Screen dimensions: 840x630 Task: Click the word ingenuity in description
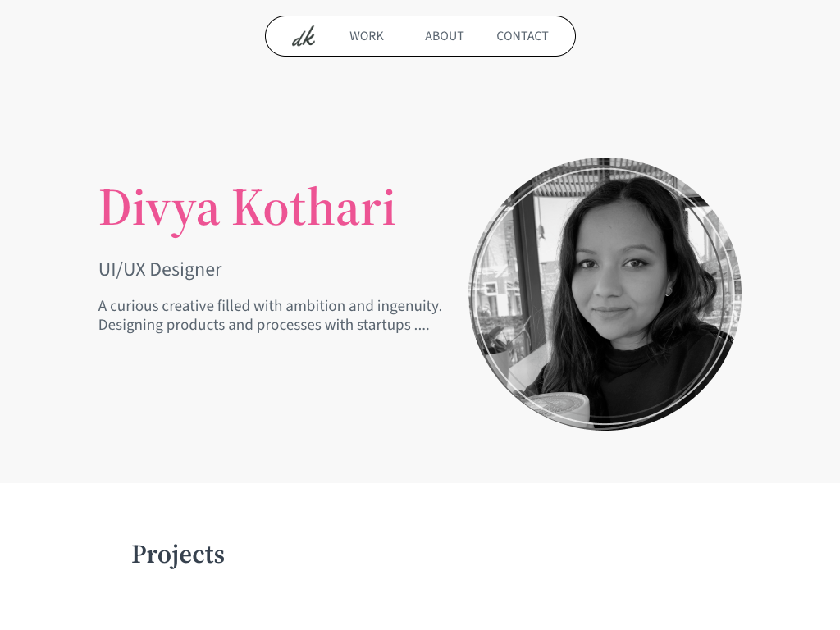point(409,307)
